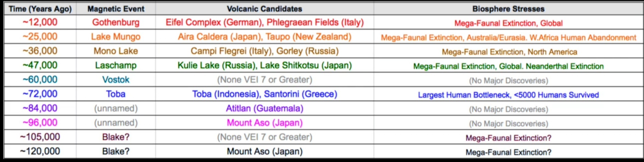Viewport: 644px width, 162px height.
Task: Click the Mono Lake event cell
Action: (x=116, y=51)
